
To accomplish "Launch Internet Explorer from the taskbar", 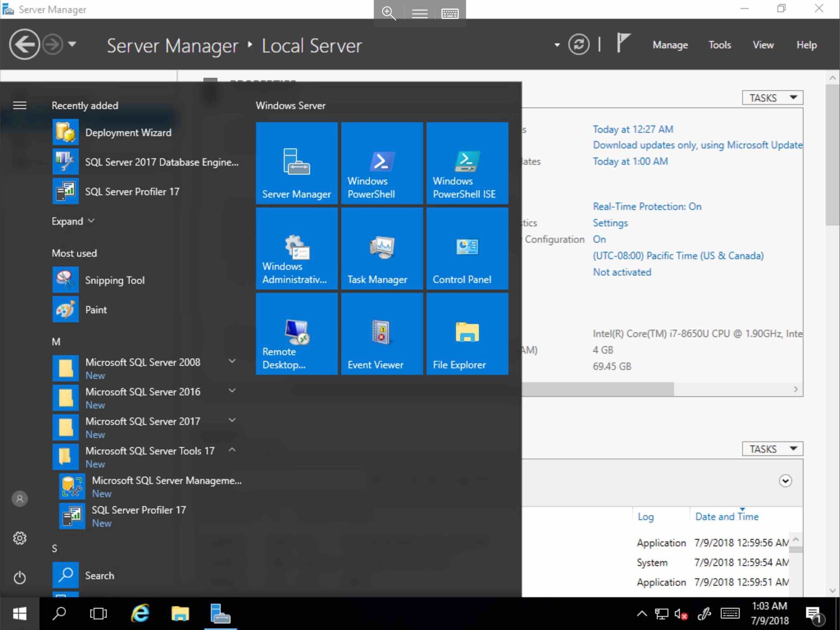I will click(140, 614).
